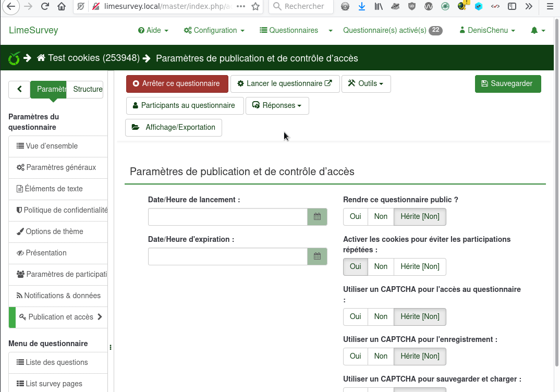This screenshot has height=392, width=560.
Task: Choose Oui for CAPTCHA on registration
Action: 356,356
